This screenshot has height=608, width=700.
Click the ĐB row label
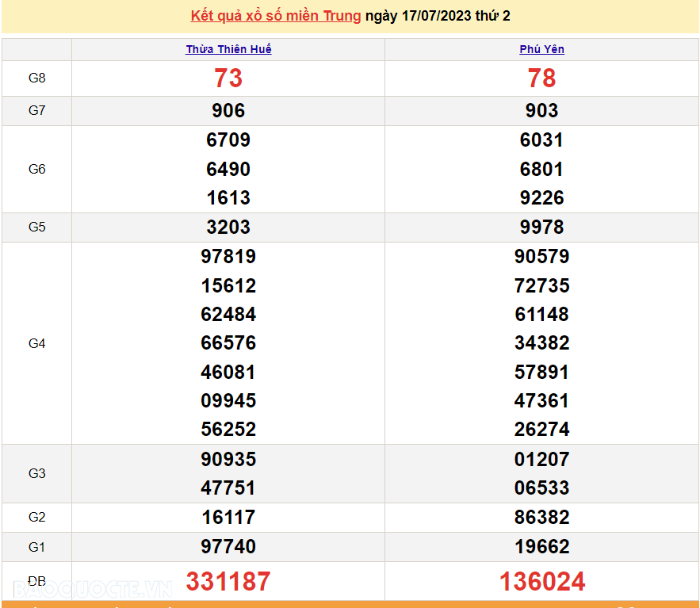(x=37, y=581)
